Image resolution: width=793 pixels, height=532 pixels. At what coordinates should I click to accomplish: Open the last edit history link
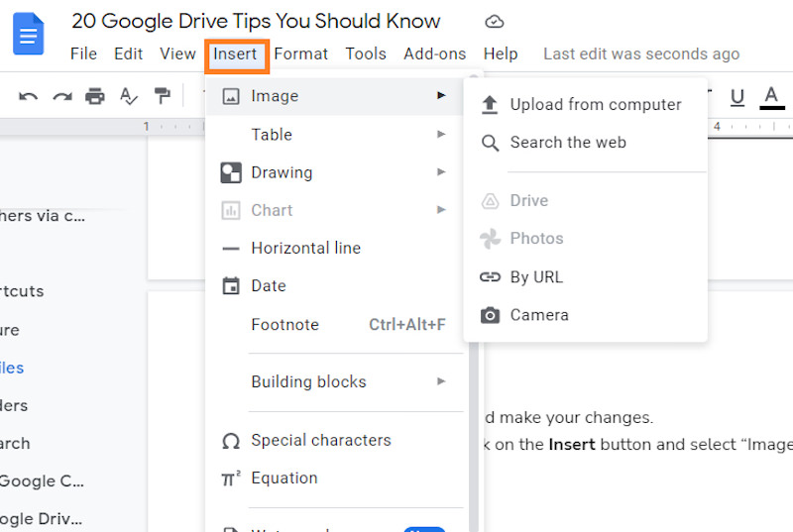pyautogui.click(x=641, y=53)
